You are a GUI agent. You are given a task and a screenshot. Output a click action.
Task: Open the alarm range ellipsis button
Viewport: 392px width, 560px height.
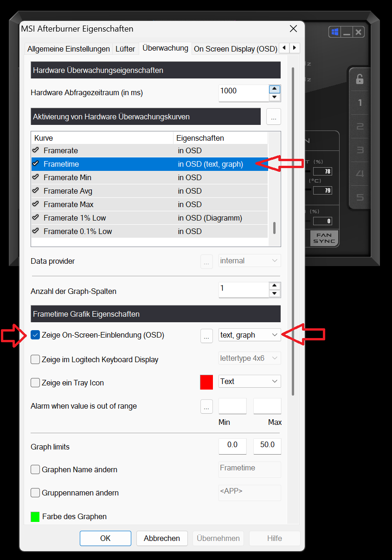206,407
